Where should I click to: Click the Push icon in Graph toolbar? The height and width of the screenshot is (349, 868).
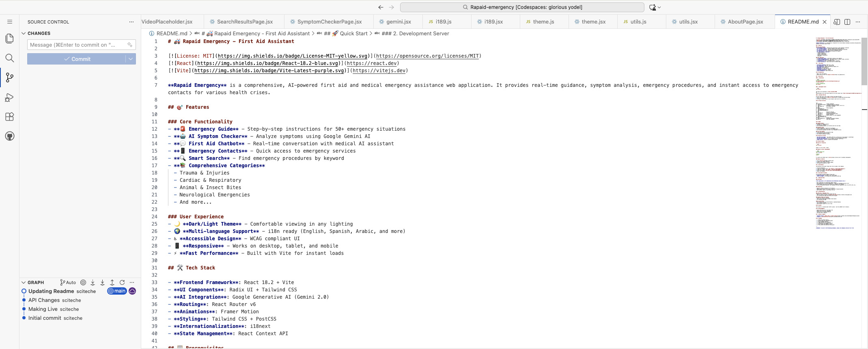click(x=112, y=282)
